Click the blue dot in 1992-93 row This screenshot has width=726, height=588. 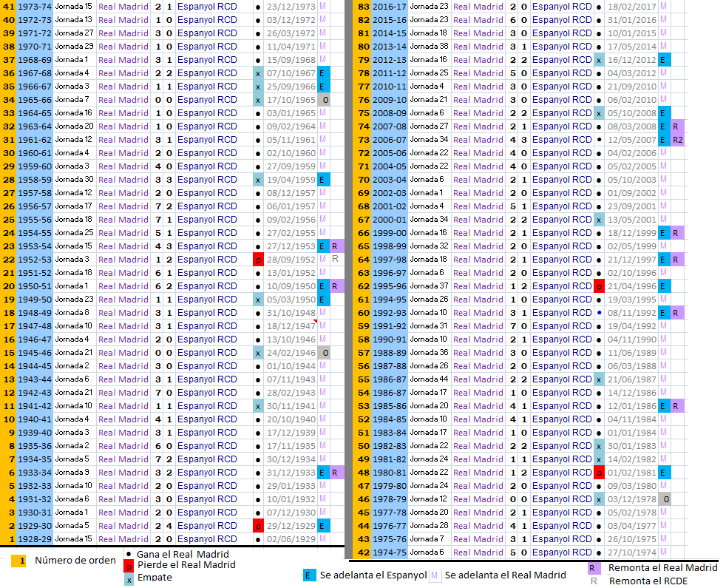tap(598, 313)
